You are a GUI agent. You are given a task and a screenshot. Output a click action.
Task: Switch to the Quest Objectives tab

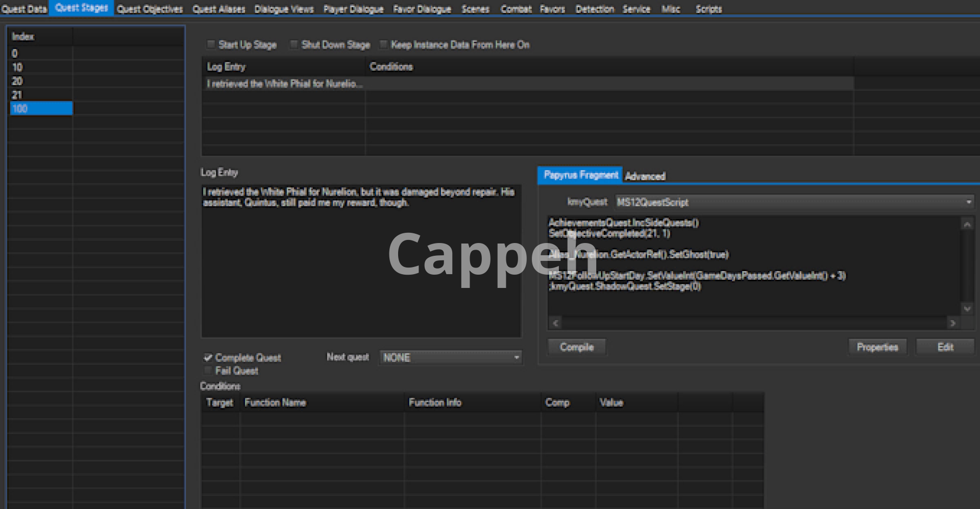click(150, 9)
